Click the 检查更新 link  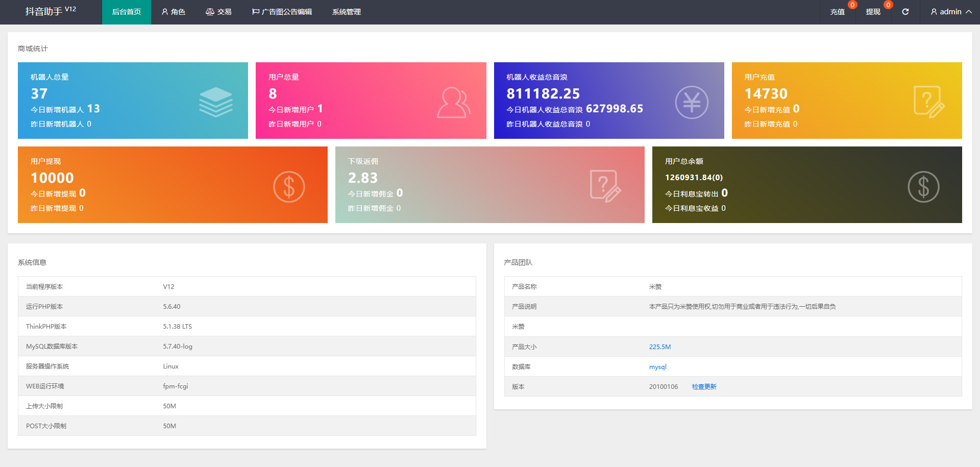704,387
